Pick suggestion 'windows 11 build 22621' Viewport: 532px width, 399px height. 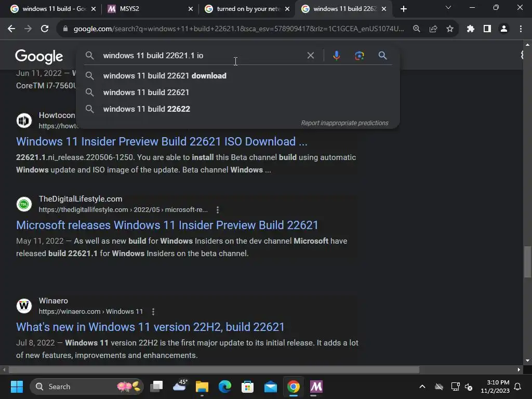(238, 92)
